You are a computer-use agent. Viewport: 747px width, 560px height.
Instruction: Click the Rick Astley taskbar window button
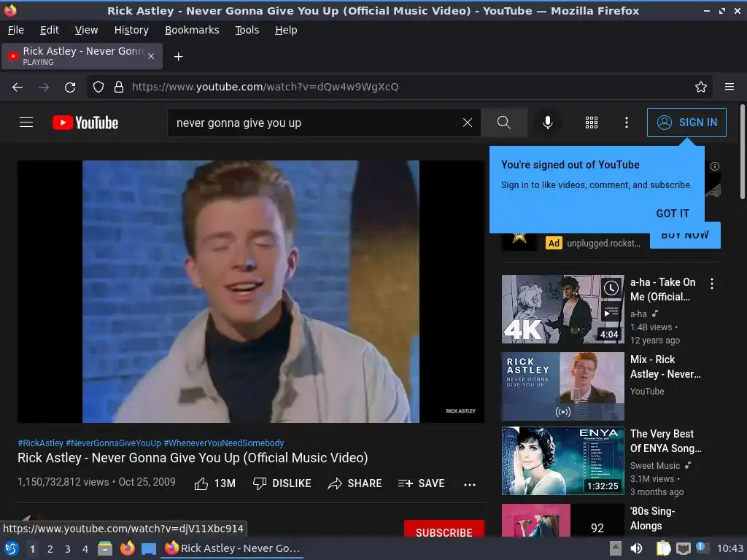(233, 548)
